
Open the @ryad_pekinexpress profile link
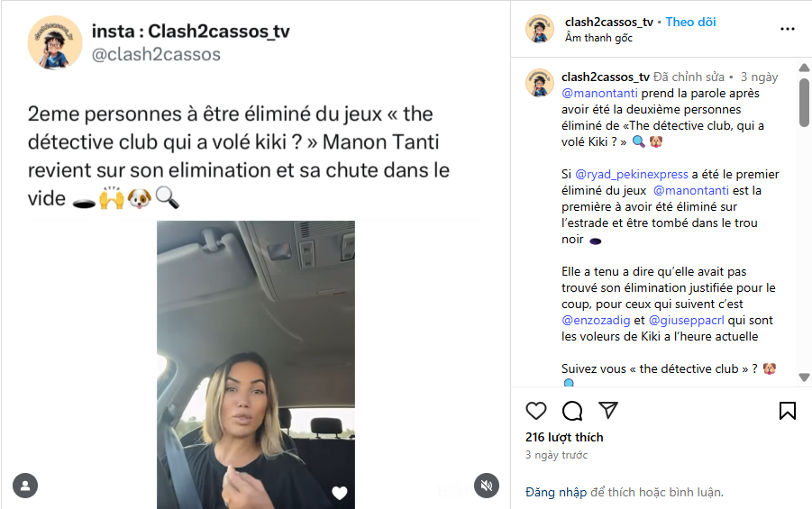[x=632, y=175]
